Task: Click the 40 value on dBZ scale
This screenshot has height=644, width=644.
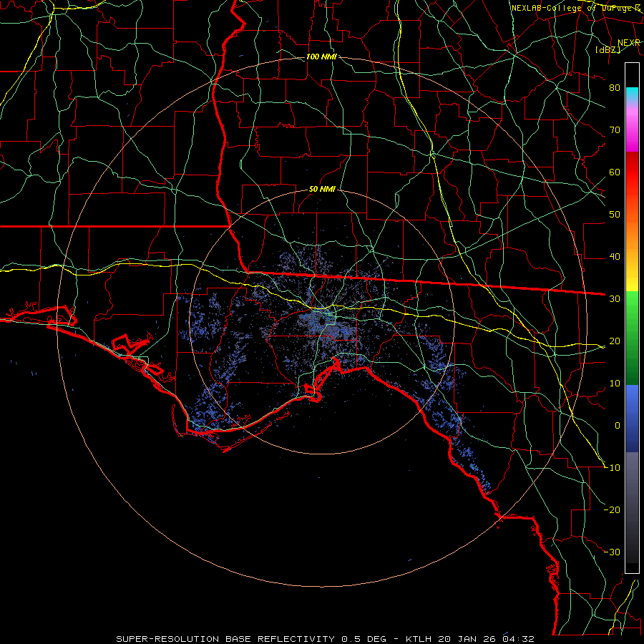Action: [615, 257]
